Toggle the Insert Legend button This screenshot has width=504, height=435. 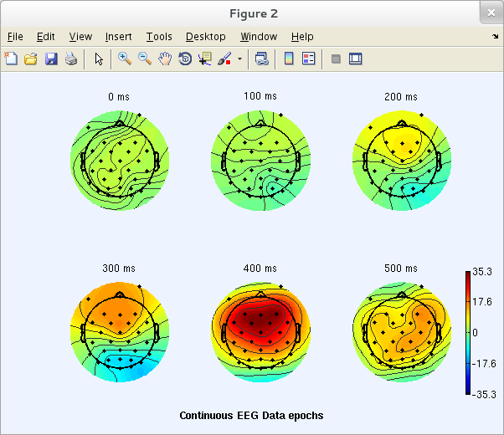click(308, 59)
